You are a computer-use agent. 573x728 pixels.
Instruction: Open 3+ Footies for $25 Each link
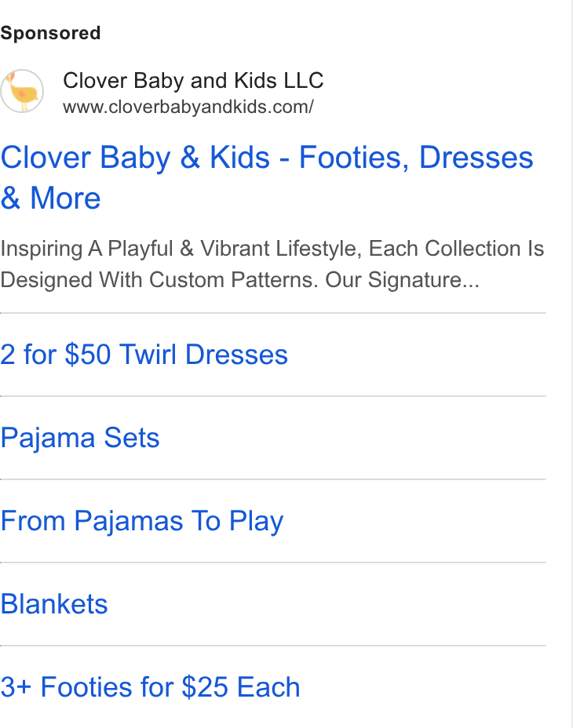tap(150, 687)
